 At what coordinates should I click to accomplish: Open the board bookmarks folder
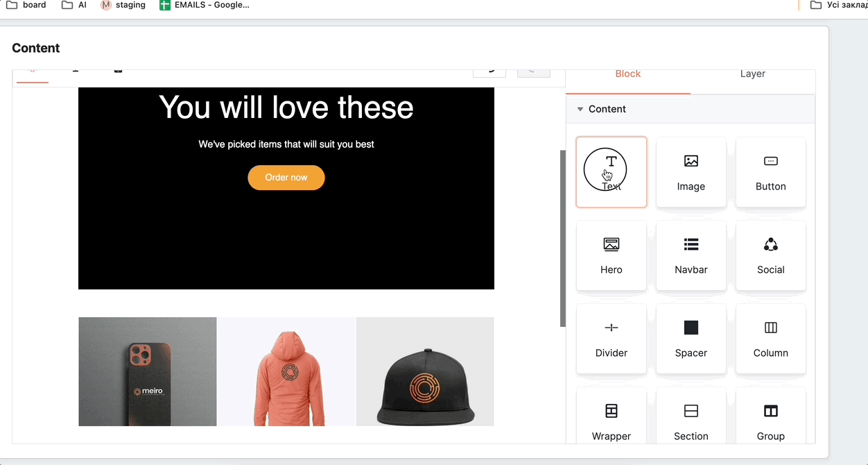point(25,5)
